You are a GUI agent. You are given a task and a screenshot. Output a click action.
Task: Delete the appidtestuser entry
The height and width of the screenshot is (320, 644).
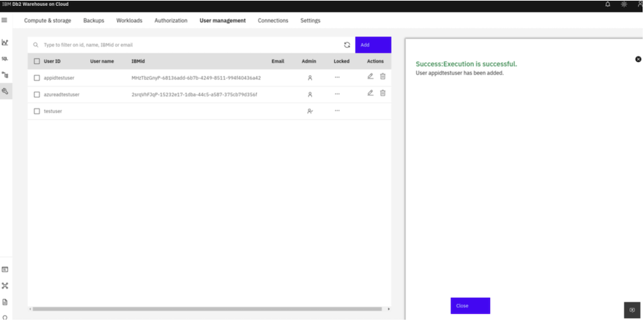point(383,77)
